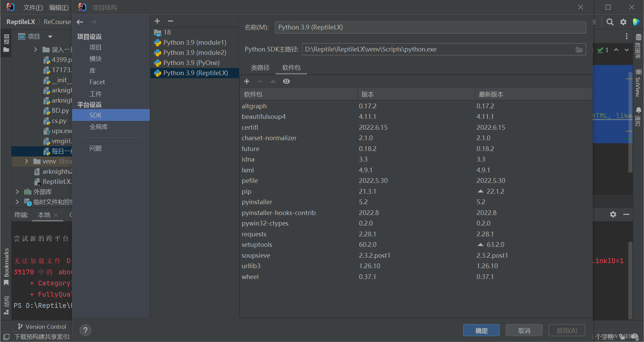The width and height of the screenshot is (644, 342).
Task: Sort by the 最新版本 column header
Action: pyautogui.click(x=534, y=94)
